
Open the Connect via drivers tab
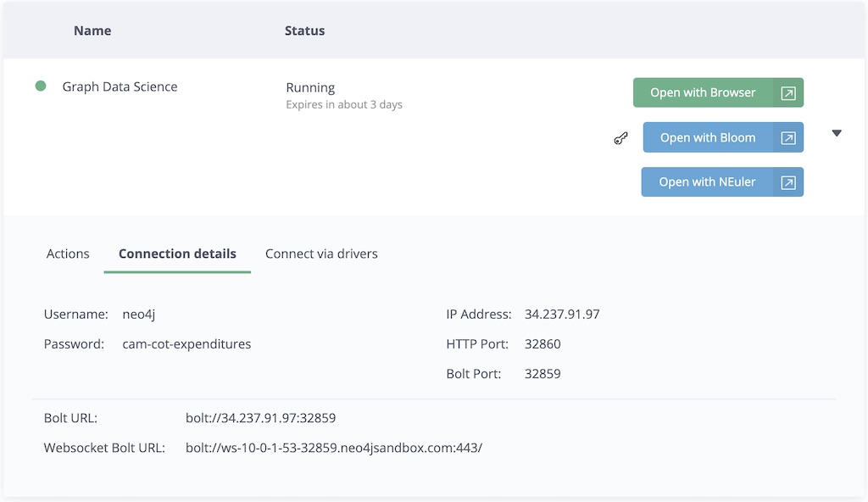tap(321, 254)
